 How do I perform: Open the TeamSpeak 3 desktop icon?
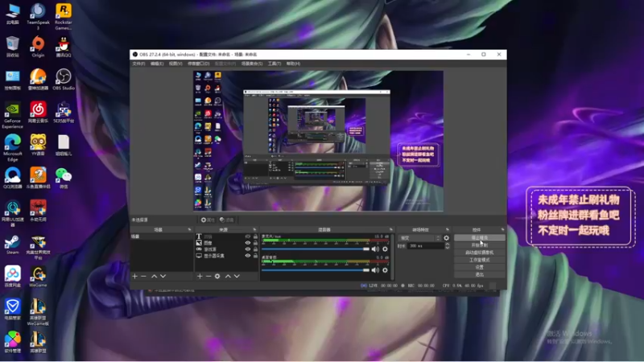tap(38, 16)
